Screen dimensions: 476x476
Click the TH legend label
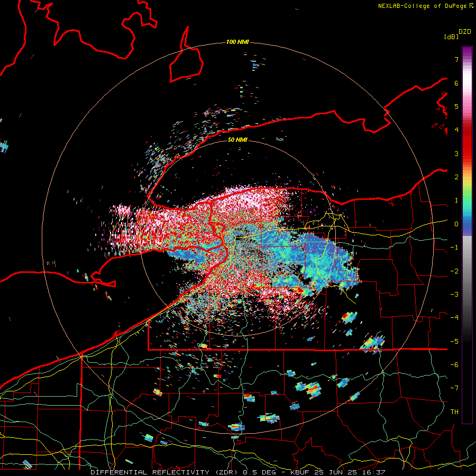[454, 412]
